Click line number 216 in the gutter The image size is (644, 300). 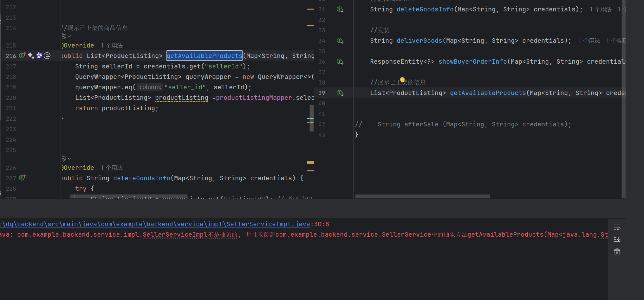tap(11, 56)
